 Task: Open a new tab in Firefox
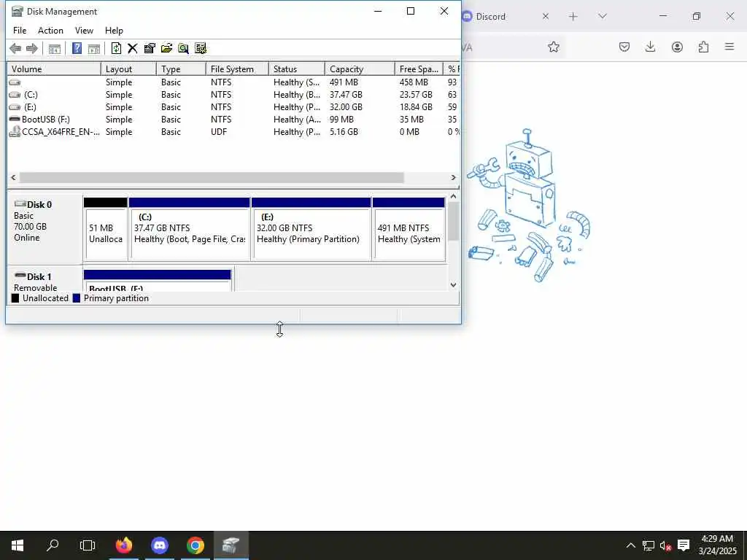pos(573,17)
